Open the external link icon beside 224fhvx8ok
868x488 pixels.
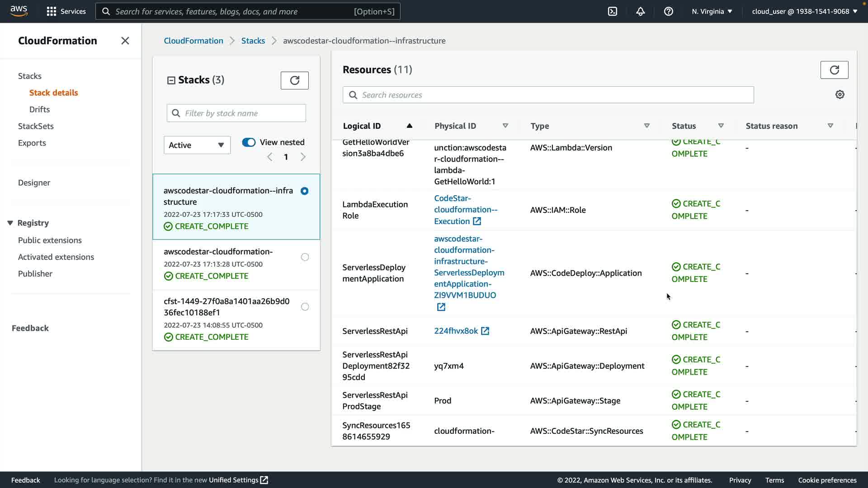coord(485,331)
